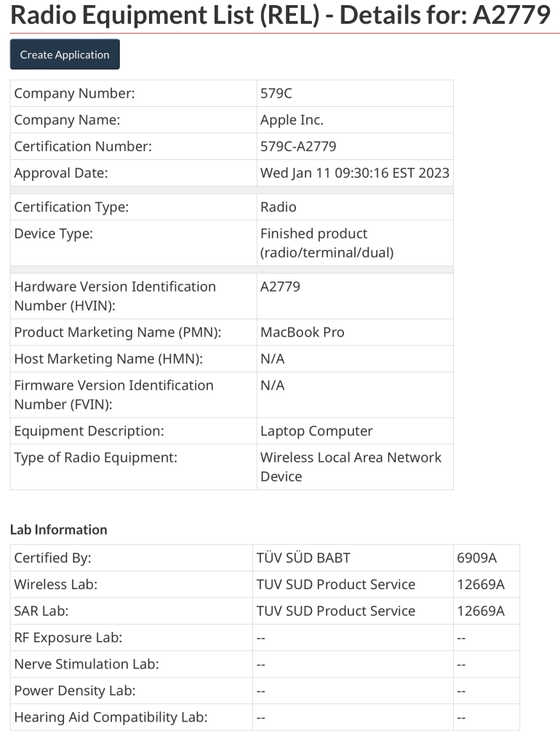
Task: Select certification number 579C-A2779
Action: pos(298,146)
